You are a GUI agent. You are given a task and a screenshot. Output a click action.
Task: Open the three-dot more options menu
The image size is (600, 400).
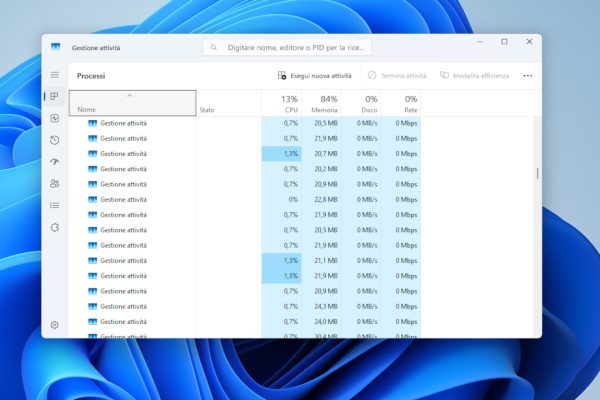[528, 76]
